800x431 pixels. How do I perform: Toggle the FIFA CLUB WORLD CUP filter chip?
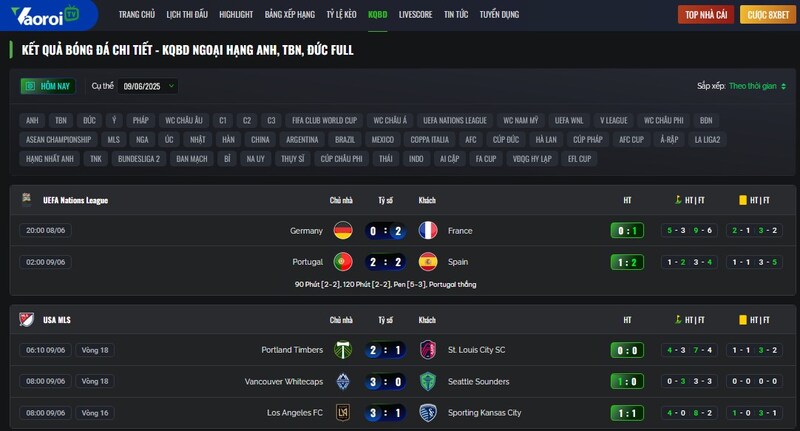[x=324, y=120]
